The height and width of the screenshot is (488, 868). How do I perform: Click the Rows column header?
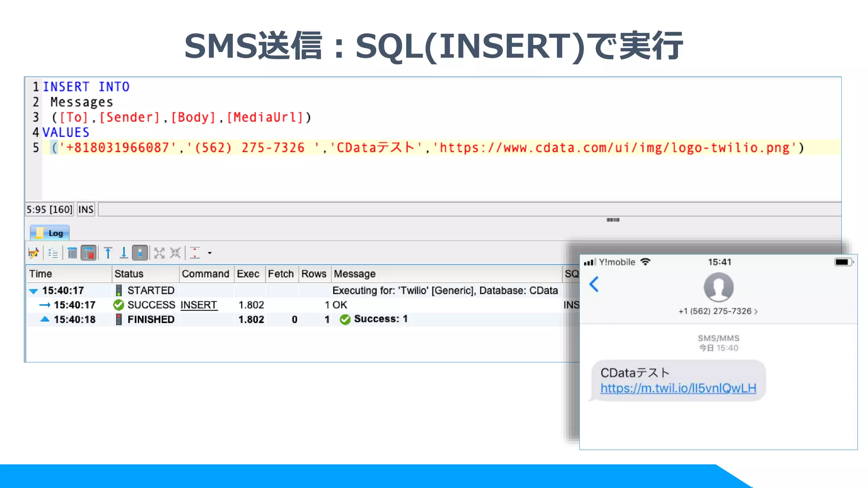(315, 274)
